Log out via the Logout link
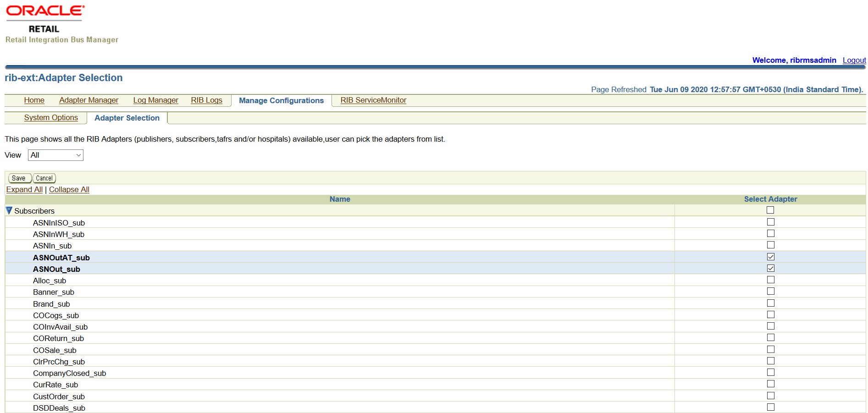This screenshot has width=868, height=413. pyautogui.click(x=854, y=60)
